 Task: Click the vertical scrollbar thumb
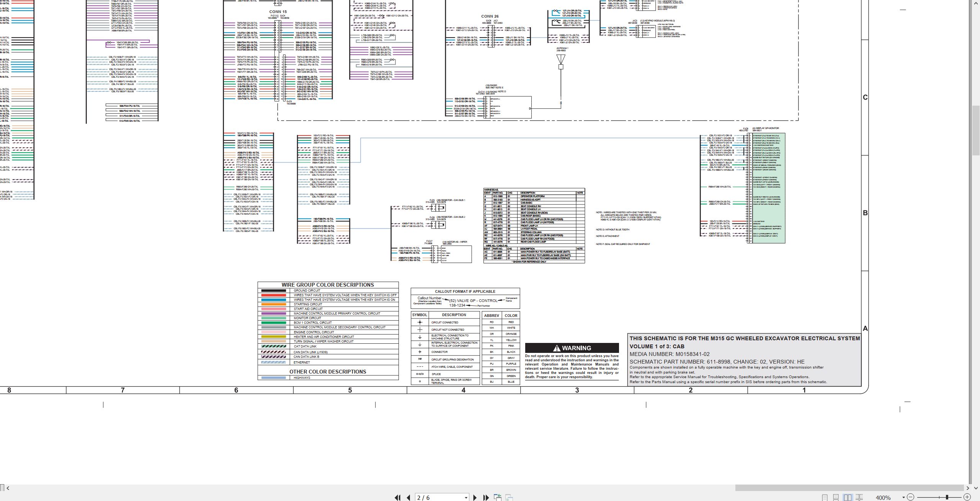976,131
